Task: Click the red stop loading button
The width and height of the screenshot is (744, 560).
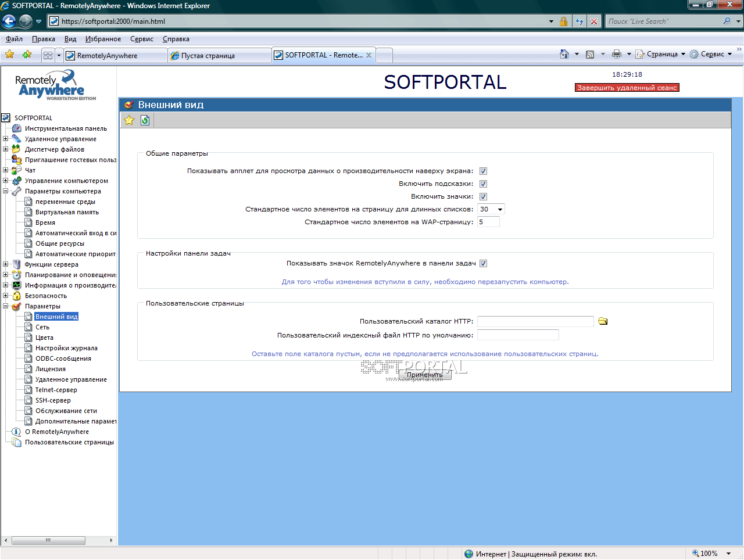Action: click(594, 21)
